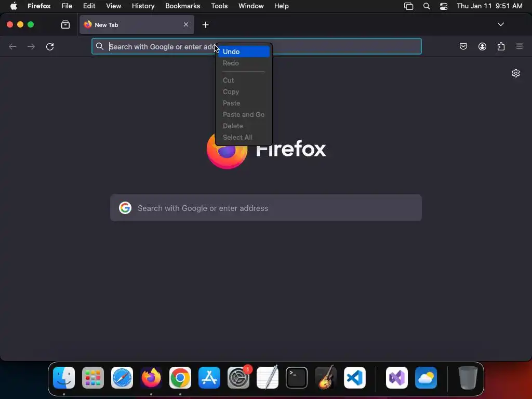This screenshot has height=399, width=532.
Task: Open the Window menu
Action: pos(251,6)
